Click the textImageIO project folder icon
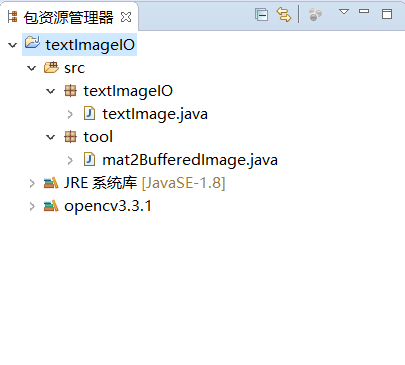The image size is (405, 365). [x=32, y=43]
